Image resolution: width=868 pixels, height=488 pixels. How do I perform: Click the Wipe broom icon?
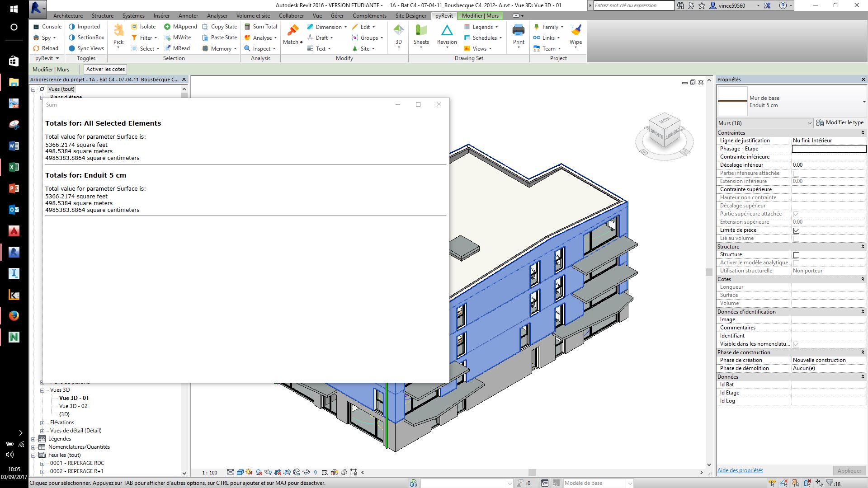click(x=576, y=31)
